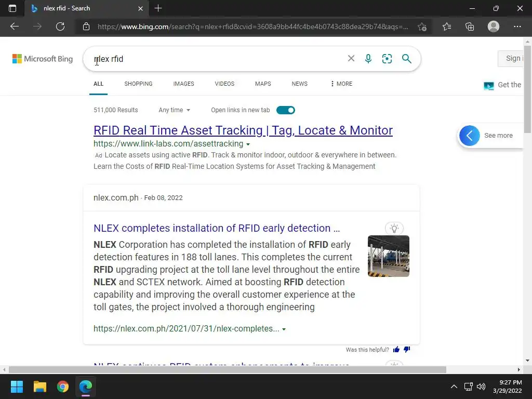Switch to IMAGES tab
The image size is (532, 399).
point(183,84)
